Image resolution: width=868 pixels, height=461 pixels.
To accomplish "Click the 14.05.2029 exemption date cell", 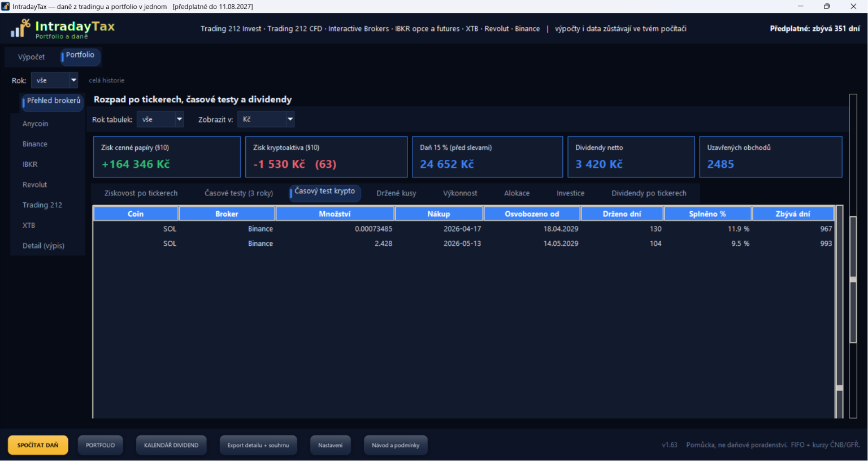I will coord(561,243).
